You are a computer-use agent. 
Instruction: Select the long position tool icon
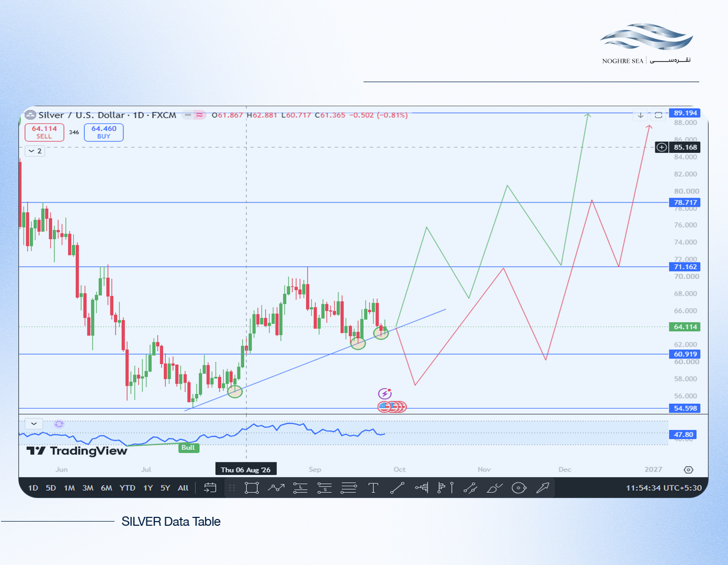click(300, 488)
